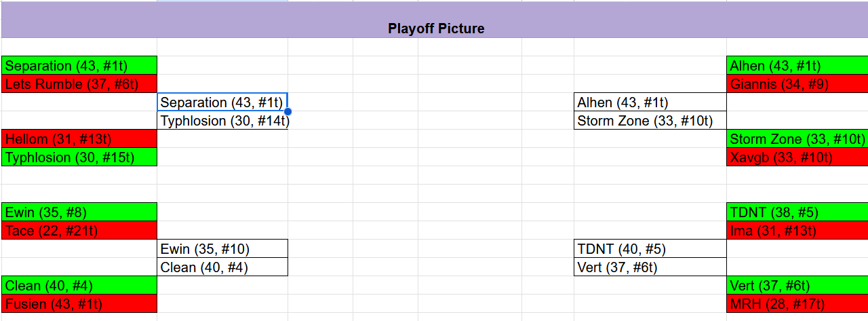868x321 pixels.
Task: Click the Alhen (43, #1t) green cell
Action: (x=797, y=66)
